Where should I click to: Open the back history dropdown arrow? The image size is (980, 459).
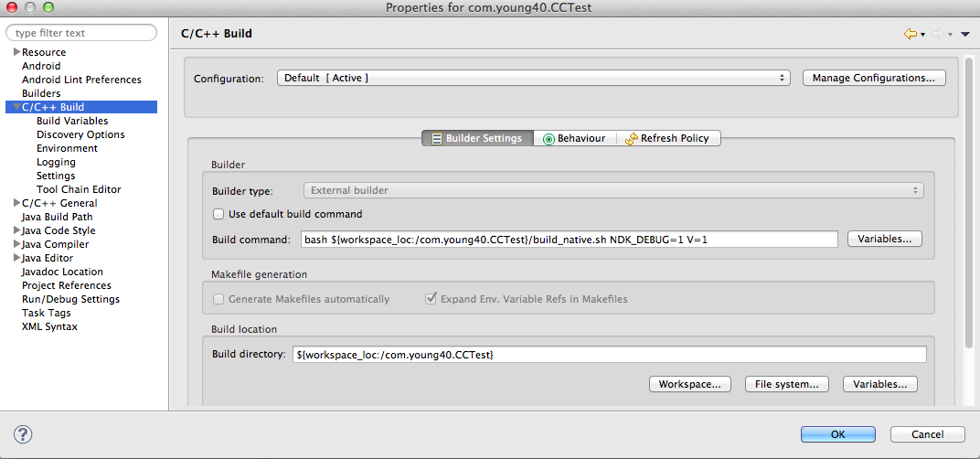(x=922, y=35)
